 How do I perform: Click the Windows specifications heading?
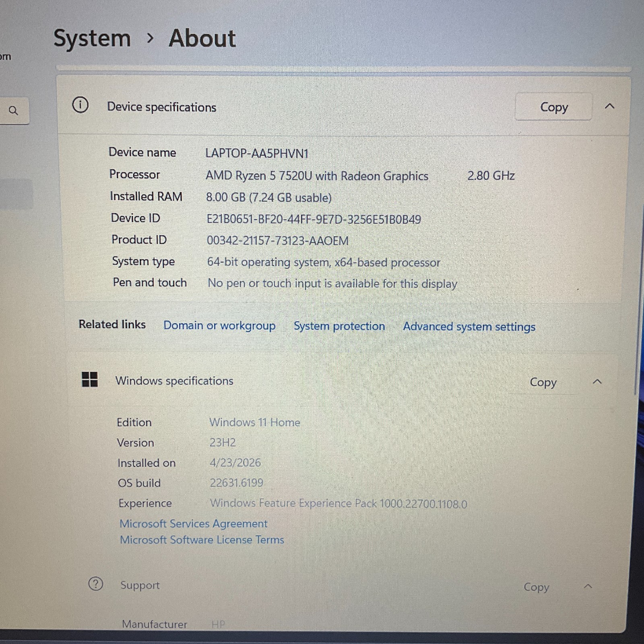pyautogui.click(x=174, y=381)
